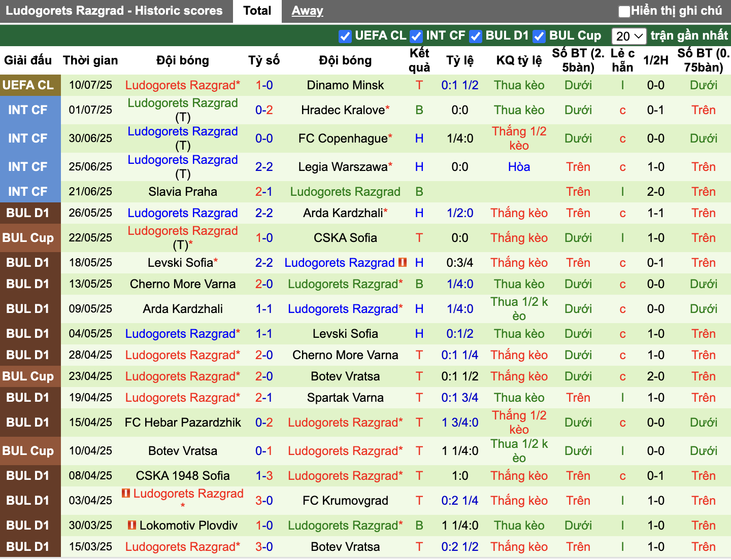This screenshot has width=731, height=560.
Task: Click half-time score 2-0 on Slavia Praha row
Action: (x=656, y=192)
